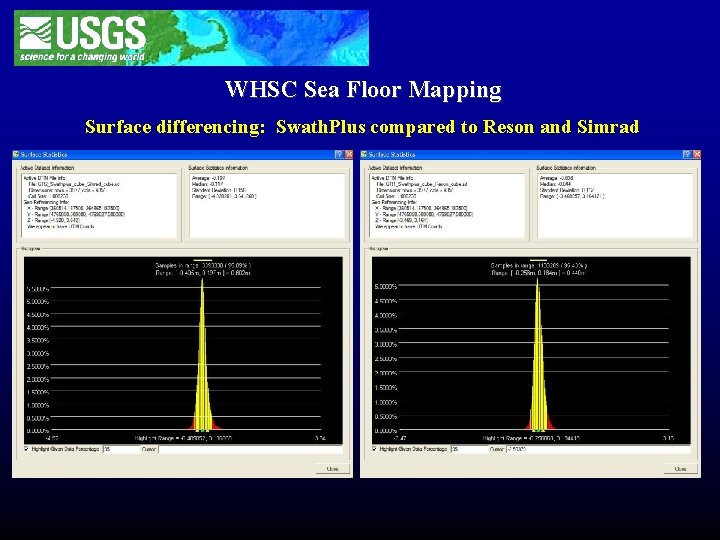The image size is (720, 540).
Task: Click the Cursor value field in right window
Action: (598, 449)
